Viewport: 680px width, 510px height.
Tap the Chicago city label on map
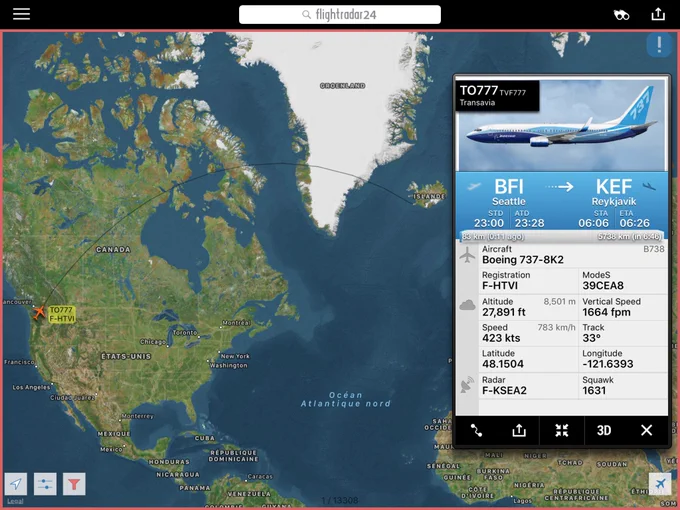[x=153, y=342]
